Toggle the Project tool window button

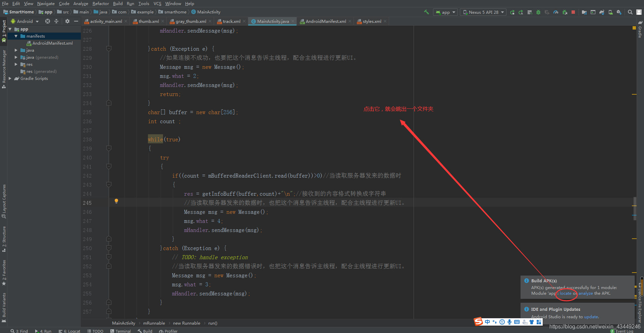pyautogui.click(x=4, y=31)
